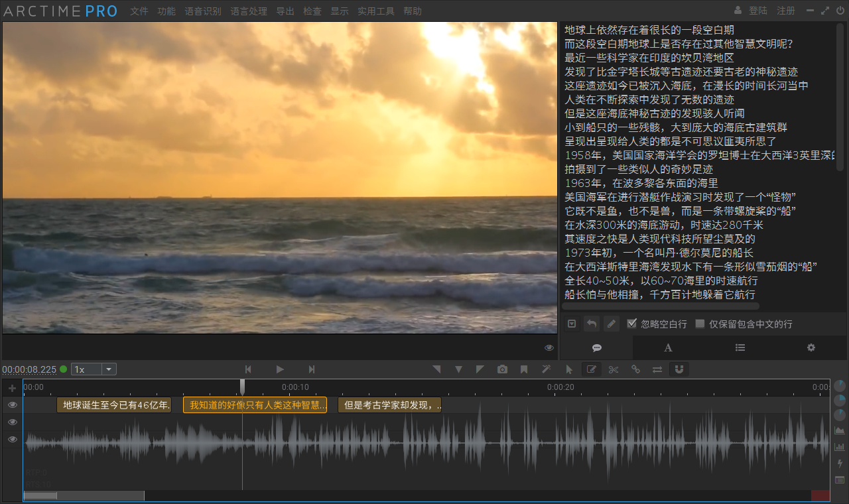Play the video
Screen dimensions: 849x504
(280, 369)
